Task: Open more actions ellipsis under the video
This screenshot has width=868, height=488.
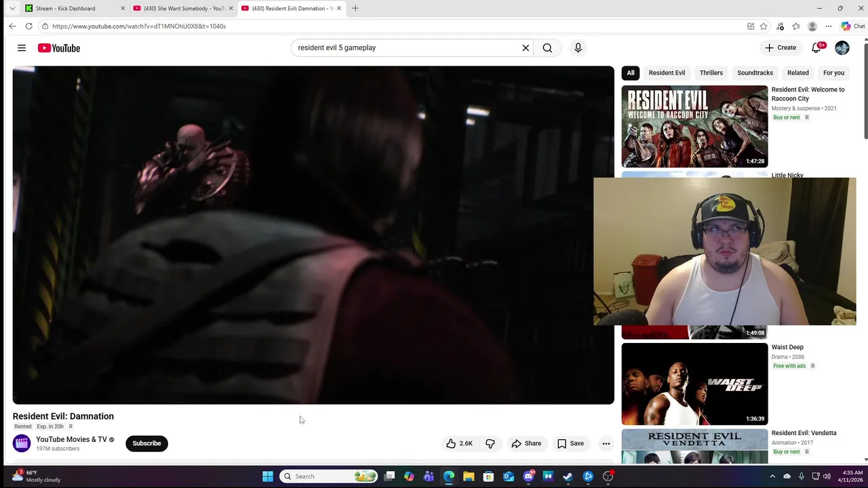Action: tap(606, 443)
